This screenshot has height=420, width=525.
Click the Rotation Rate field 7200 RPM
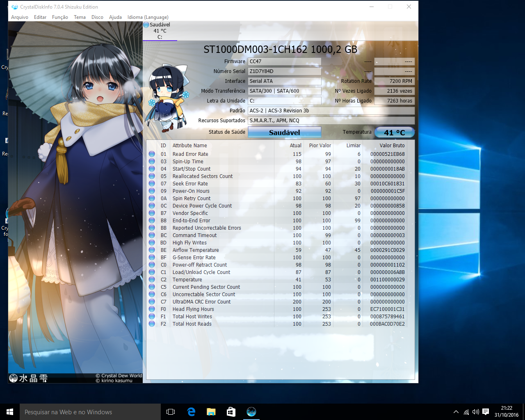click(394, 81)
